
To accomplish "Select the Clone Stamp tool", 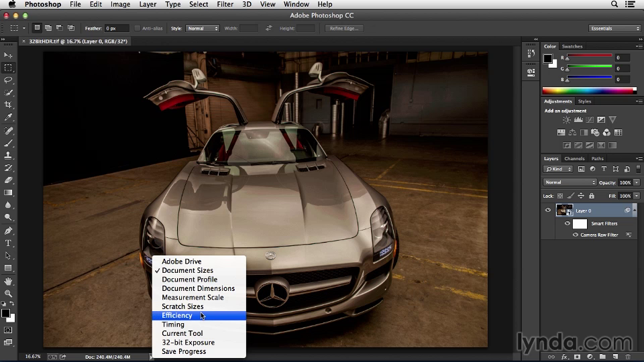I will 8,156.
